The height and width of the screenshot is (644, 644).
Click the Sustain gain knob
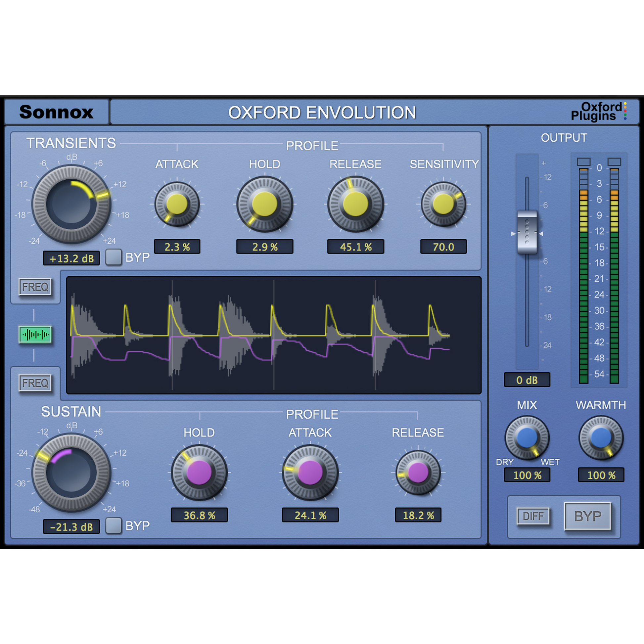(71, 472)
